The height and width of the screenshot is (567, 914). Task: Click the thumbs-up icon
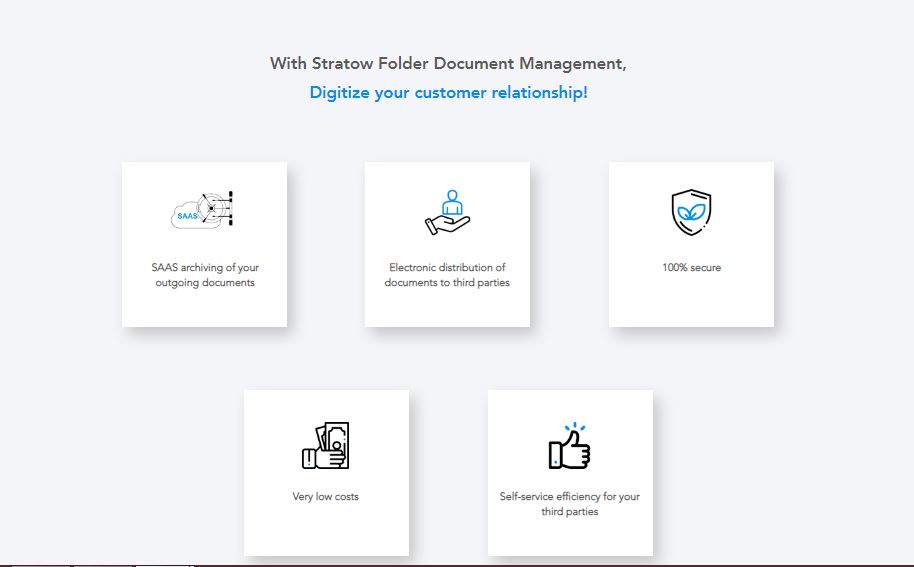pyautogui.click(x=570, y=446)
